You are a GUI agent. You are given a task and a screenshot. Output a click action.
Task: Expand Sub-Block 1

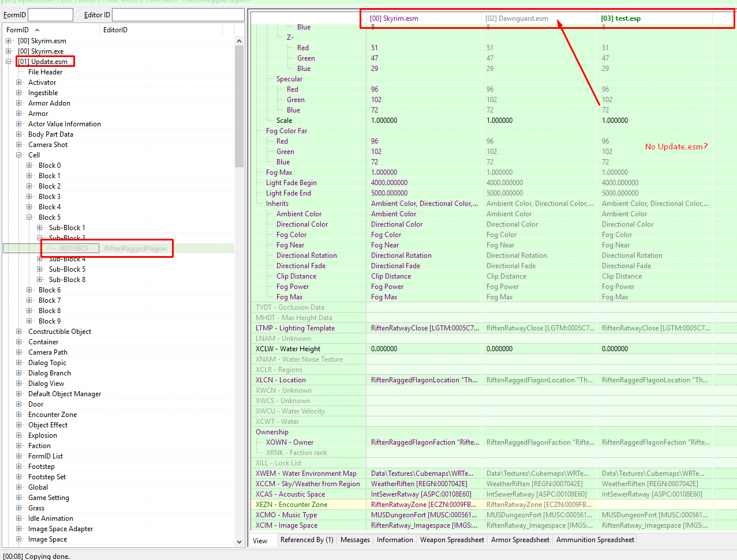(x=40, y=228)
